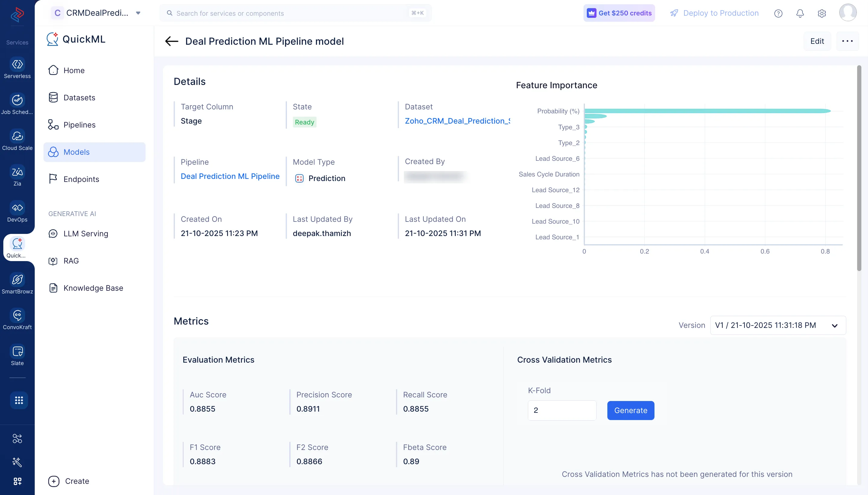The image size is (868, 495).
Task: Go to Pipelines in QuickML sidebar
Action: (79, 125)
